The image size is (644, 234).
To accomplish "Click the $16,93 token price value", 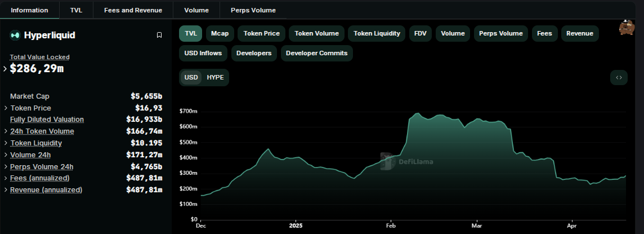I will [149, 108].
